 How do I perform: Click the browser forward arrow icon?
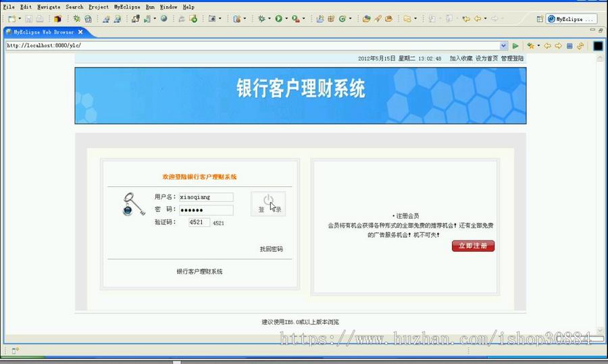(558, 46)
